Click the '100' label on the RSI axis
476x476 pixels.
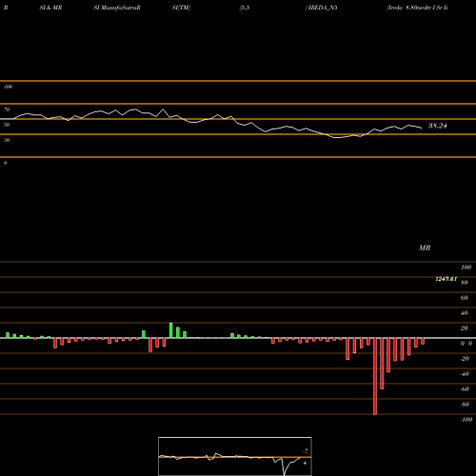click(8, 87)
